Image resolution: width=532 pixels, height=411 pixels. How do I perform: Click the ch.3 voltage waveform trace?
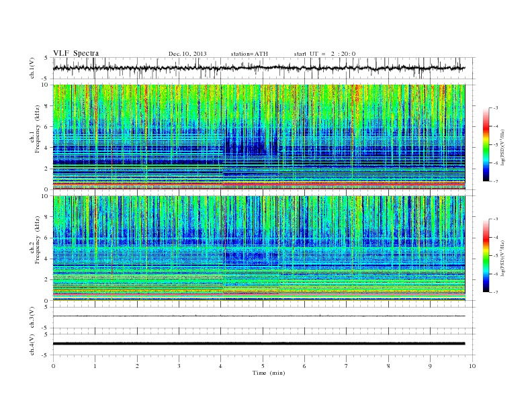259,316
